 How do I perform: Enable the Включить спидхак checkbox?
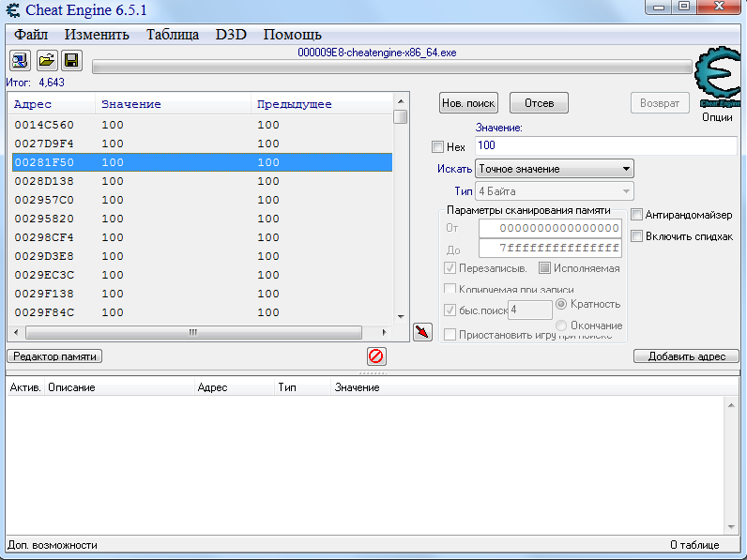[x=637, y=236]
